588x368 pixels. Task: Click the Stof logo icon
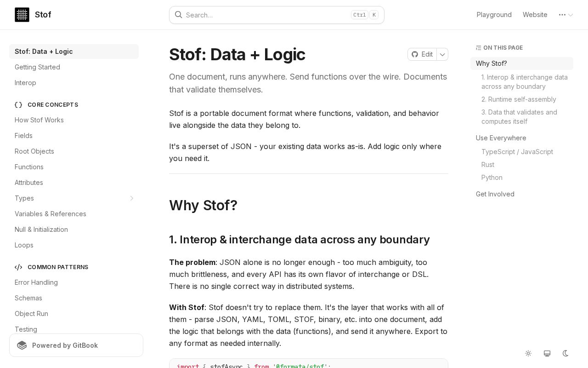tap(22, 15)
